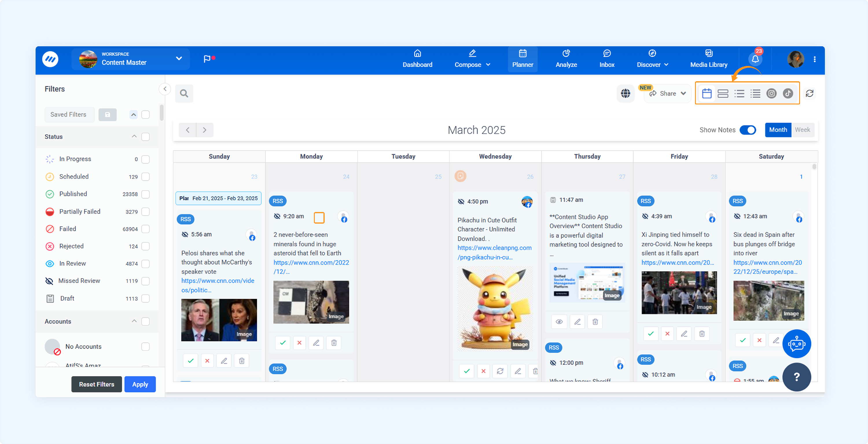Image resolution: width=868 pixels, height=444 pixels.
Task: Toggle the Show Notes switch
Action: 748,130
